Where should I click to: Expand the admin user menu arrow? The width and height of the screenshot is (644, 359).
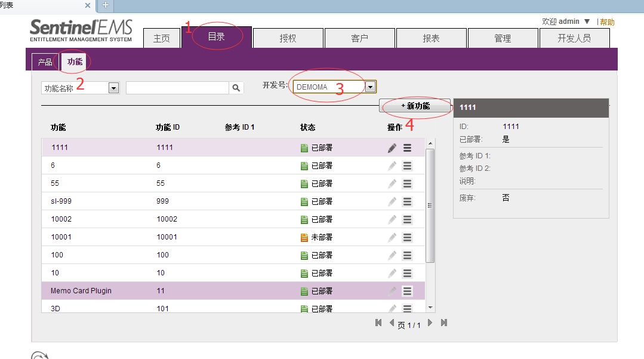coord(587,22)
